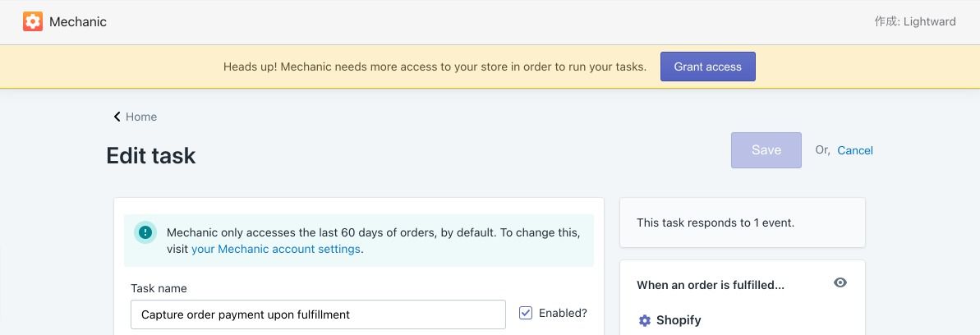980x335 pixels.
Task: Click the Shopify gear icon
Action: point(644,320)
